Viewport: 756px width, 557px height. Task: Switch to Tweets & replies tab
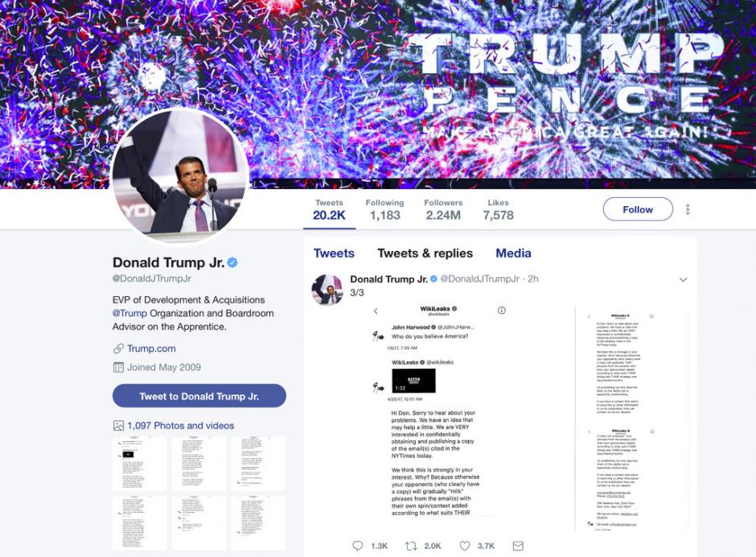425,254
